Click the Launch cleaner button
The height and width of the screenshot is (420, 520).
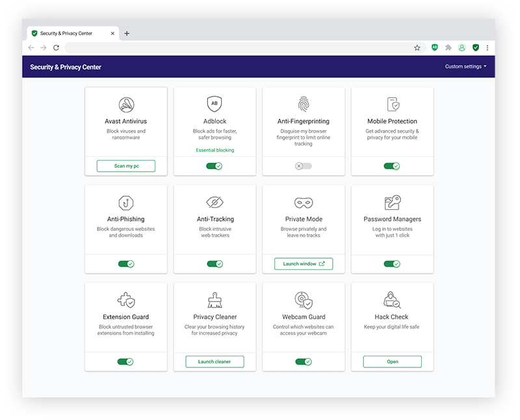[214, 361]
